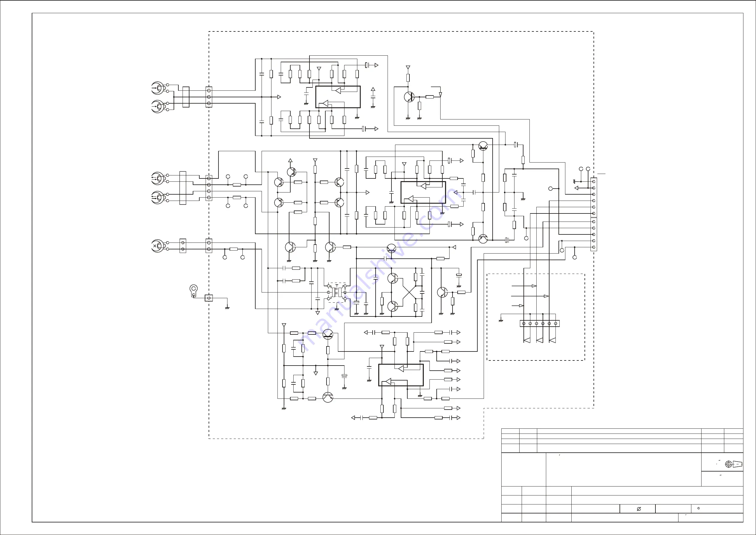This screenshot has height=535, width=756.
Task: Select the six-pin connector inside the small dashed box
Action: coord(540,324)
